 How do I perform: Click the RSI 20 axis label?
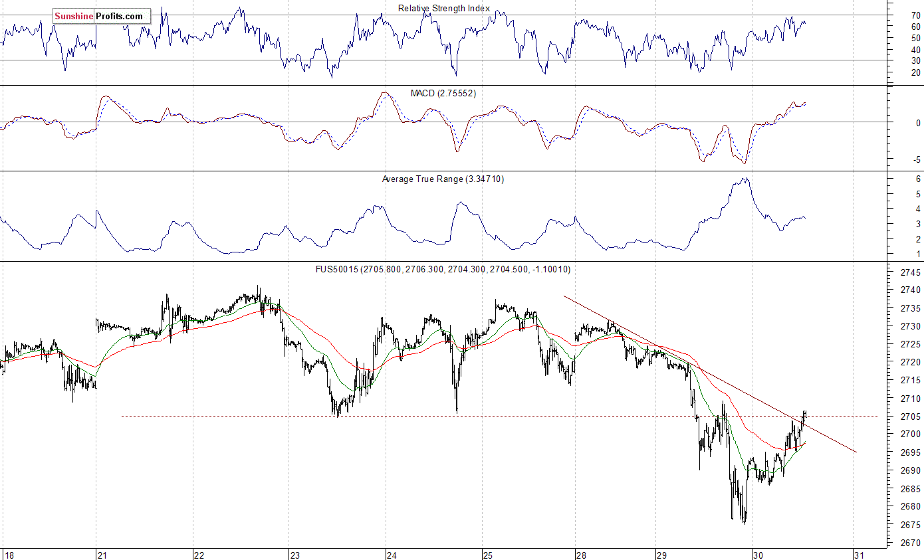[x=915, y=72]
